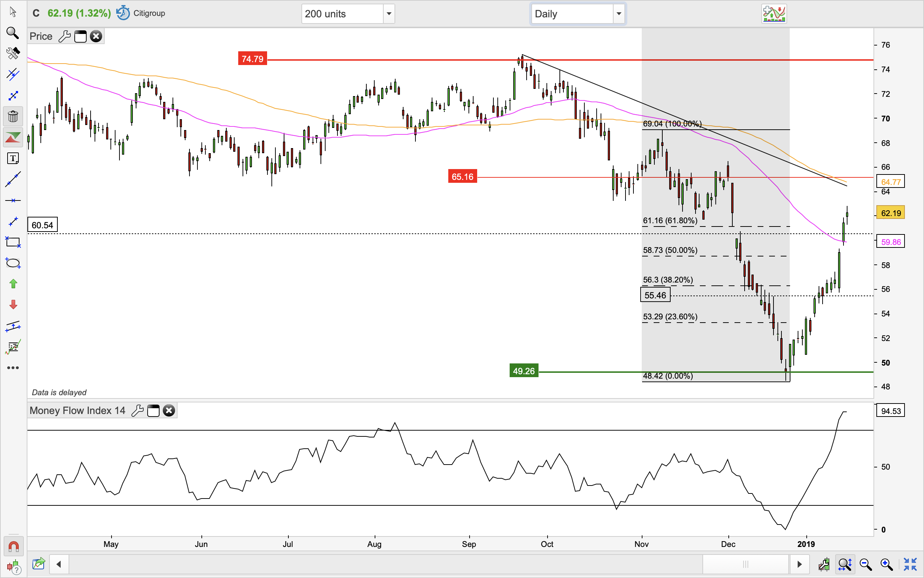The width and height of the screenshot is (924, 578).
Task: Click the 94.53 MFI value tag
Action: 891,411
